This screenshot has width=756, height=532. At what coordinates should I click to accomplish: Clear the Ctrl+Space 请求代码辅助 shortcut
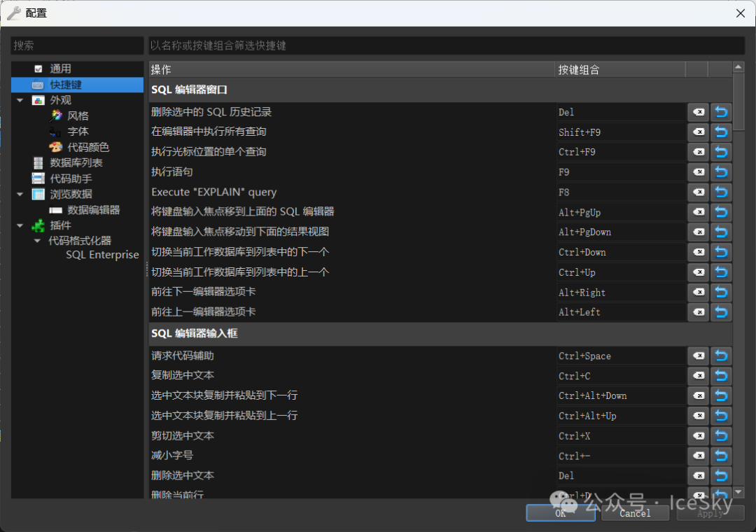pyautogui.click(x=698, y=356)
